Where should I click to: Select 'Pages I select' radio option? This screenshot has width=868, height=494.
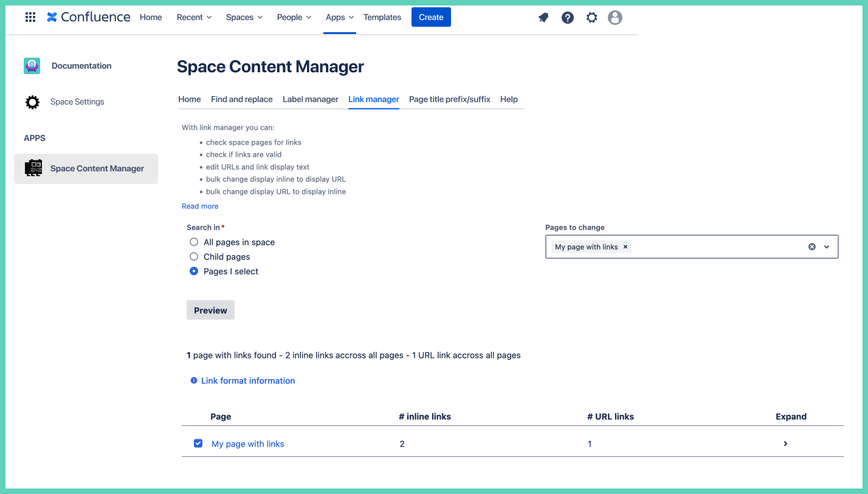tap(194, 271)
